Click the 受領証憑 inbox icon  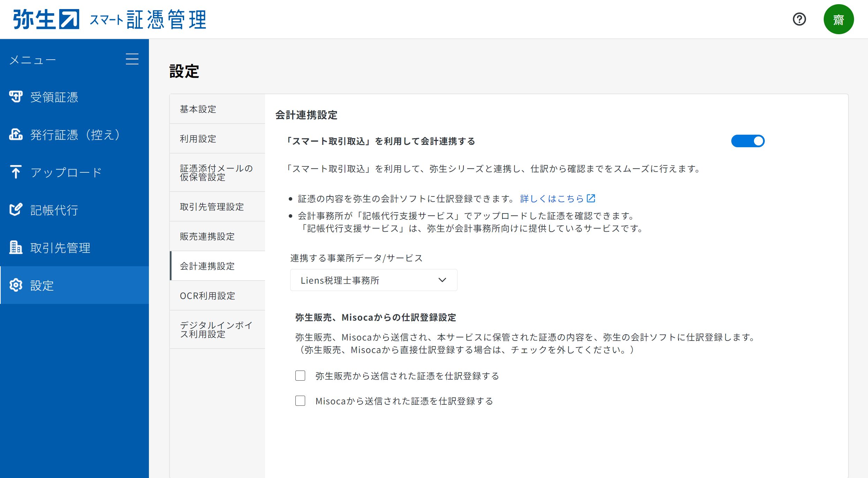click(x=16, y=97)
